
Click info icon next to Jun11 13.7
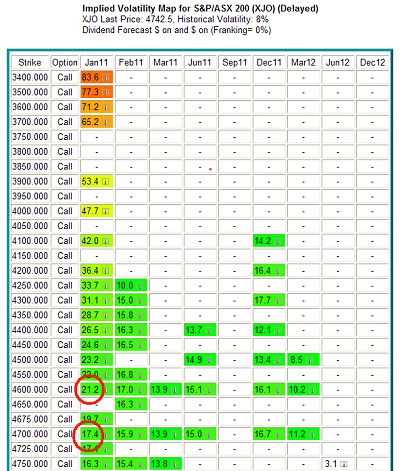pyautogui.click(x=209, y=330)
